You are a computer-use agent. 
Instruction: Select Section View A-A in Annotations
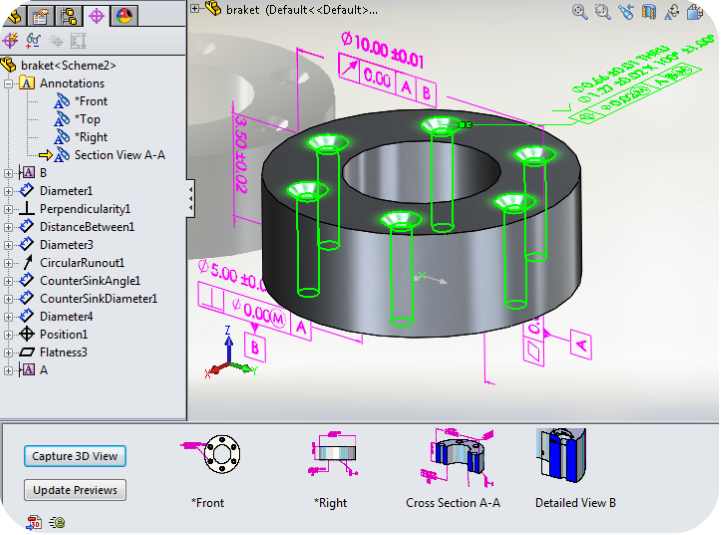119,155
